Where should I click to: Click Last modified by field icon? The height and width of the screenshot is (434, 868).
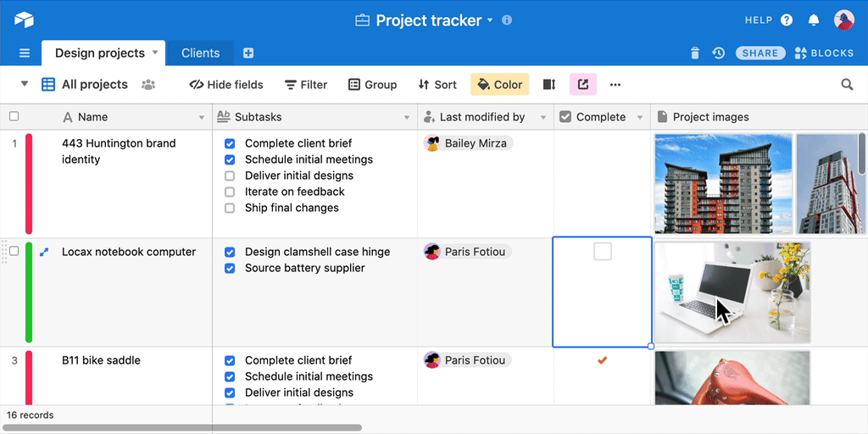pos(429,117)
